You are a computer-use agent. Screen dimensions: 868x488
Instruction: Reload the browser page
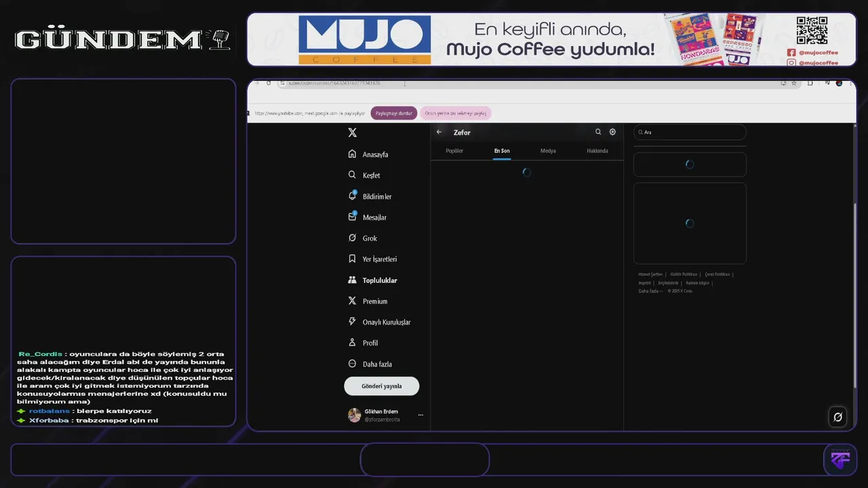(x=269, y=83)
